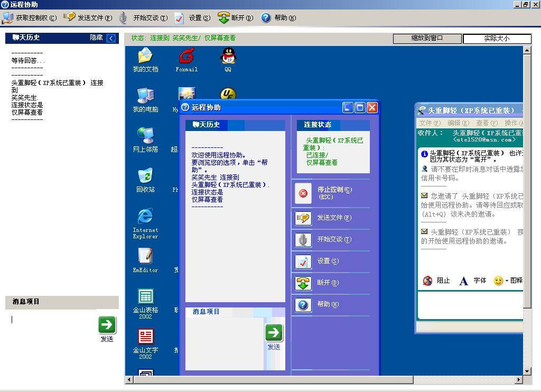Start voice chat via 开始交谈 toolbar microphone
Viewport: 541px width, 392px height.
point(143,18)
